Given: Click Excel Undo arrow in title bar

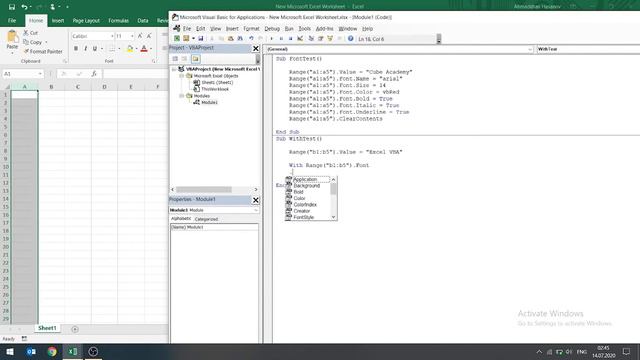Looking at the screenshot, I should (x=24, y=7).
